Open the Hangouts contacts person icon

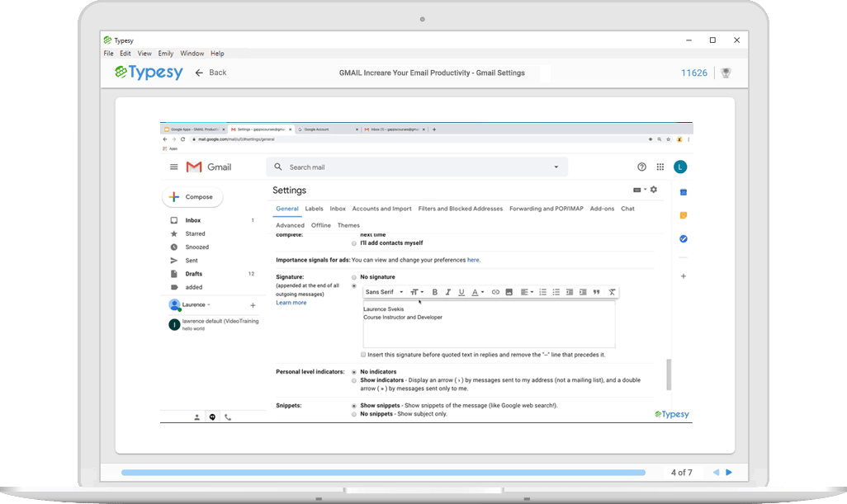197,417
